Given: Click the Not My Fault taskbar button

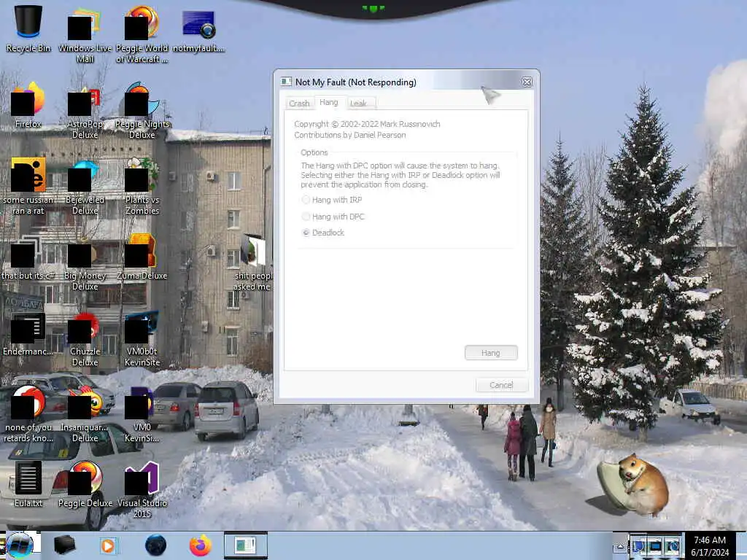Looking at the screenshot, I should (246, 545).
